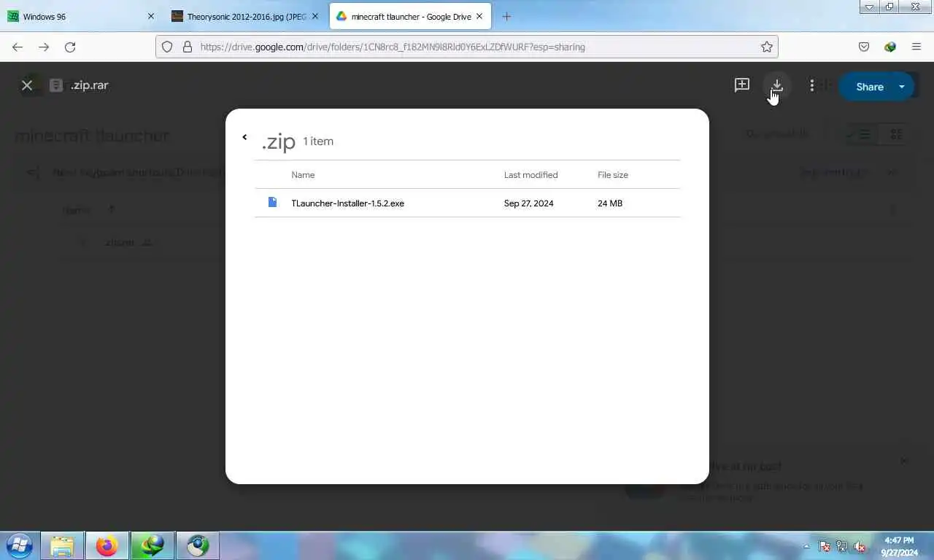Click the Name column header

coord(303,175)
